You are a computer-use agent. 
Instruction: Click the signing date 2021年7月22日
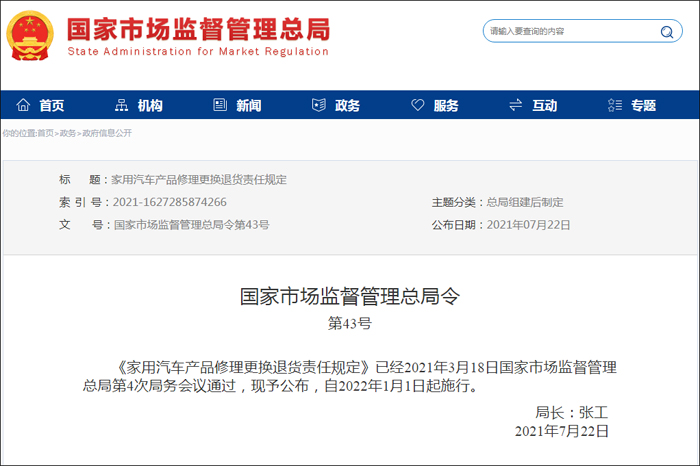click(x=562, y=431)
